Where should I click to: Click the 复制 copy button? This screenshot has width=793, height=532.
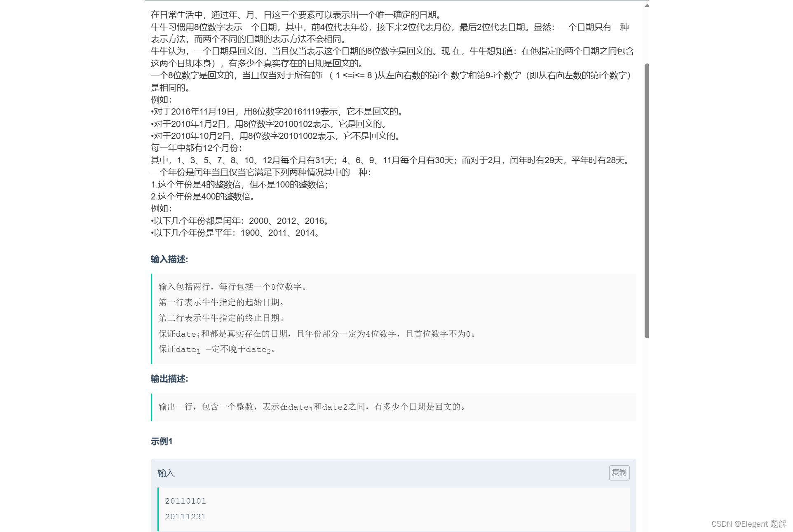point(619,472)
